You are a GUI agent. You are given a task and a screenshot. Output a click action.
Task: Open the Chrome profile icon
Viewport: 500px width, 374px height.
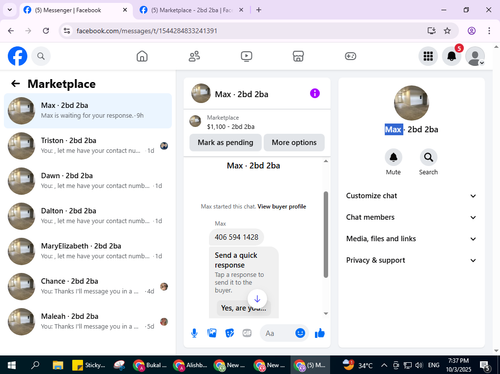pos(471,31)
